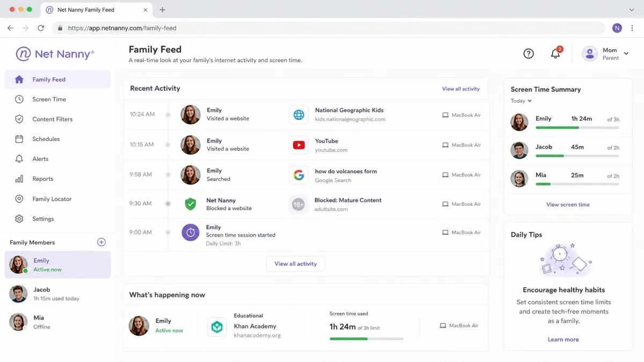
Task: Expand the Mom account chevron
Action: pyautogui.click(x=626, y=54)
